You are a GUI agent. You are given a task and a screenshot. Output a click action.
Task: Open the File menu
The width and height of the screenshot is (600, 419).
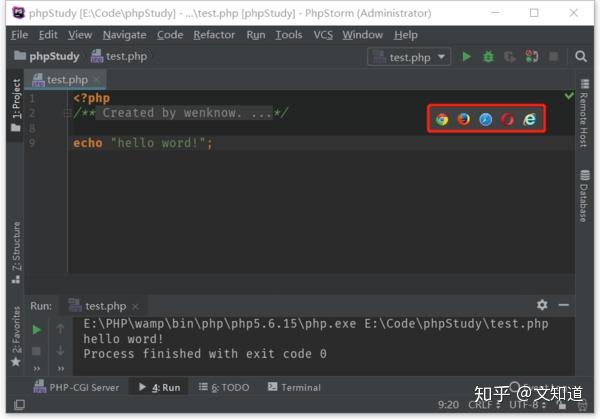[x=20, y=35]
